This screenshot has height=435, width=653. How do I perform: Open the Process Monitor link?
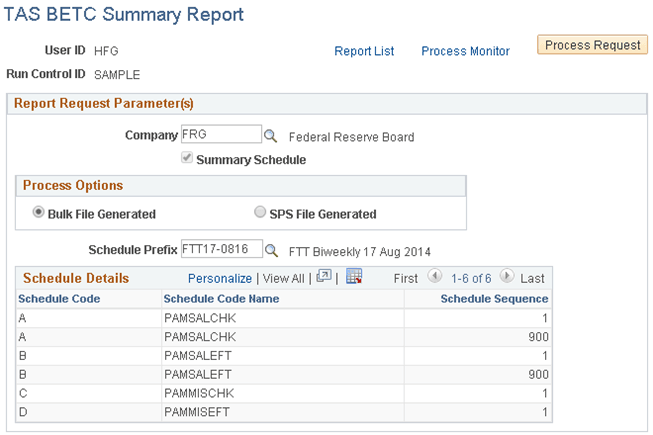465,51
